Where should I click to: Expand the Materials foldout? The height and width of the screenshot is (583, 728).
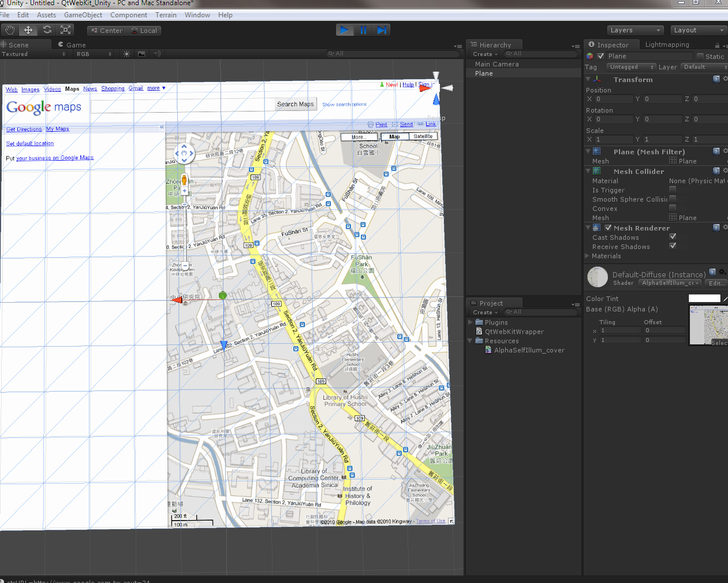(588, 255)
